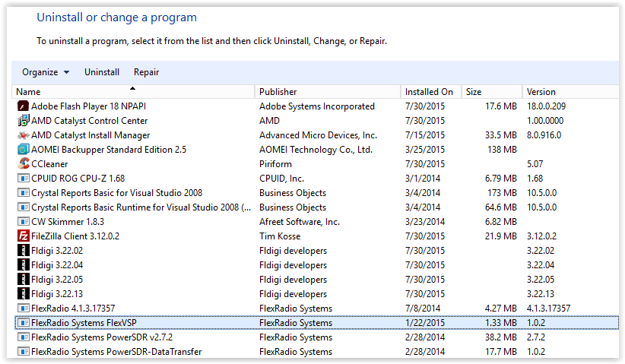Click the Uninstall button in toolbar
Image resolution: width=625 pixels, height=364 pixels.
[x=102, y=72]
